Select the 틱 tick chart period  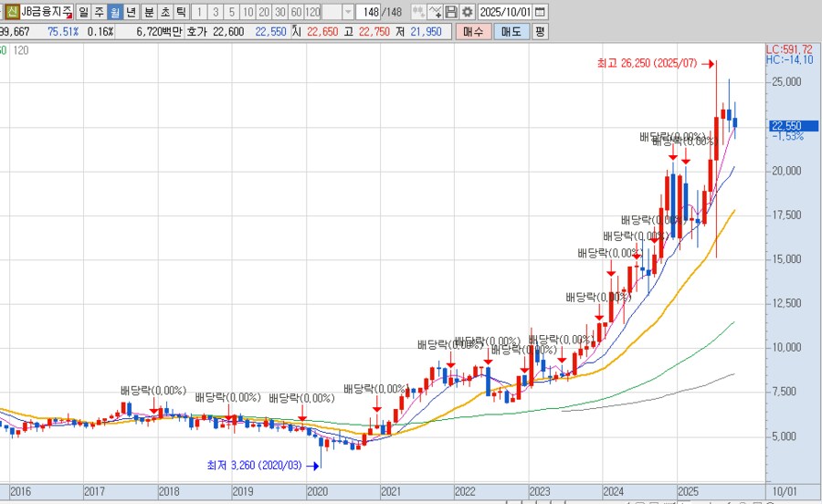point(181,12)
